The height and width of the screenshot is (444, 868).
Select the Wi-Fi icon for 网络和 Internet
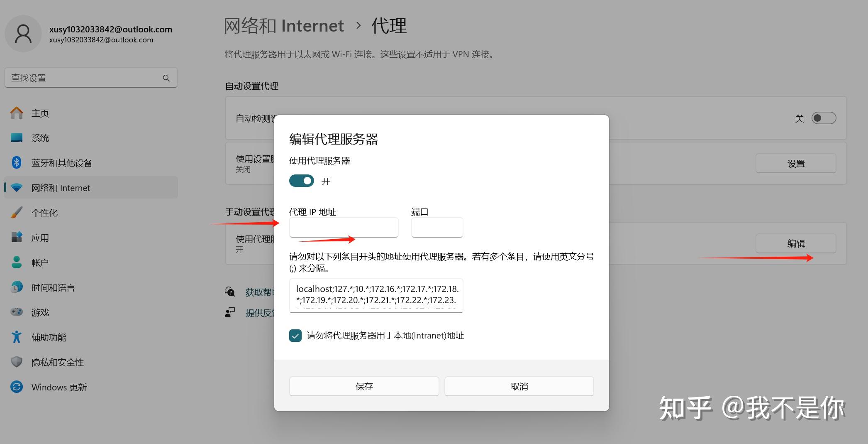(16, 187)
